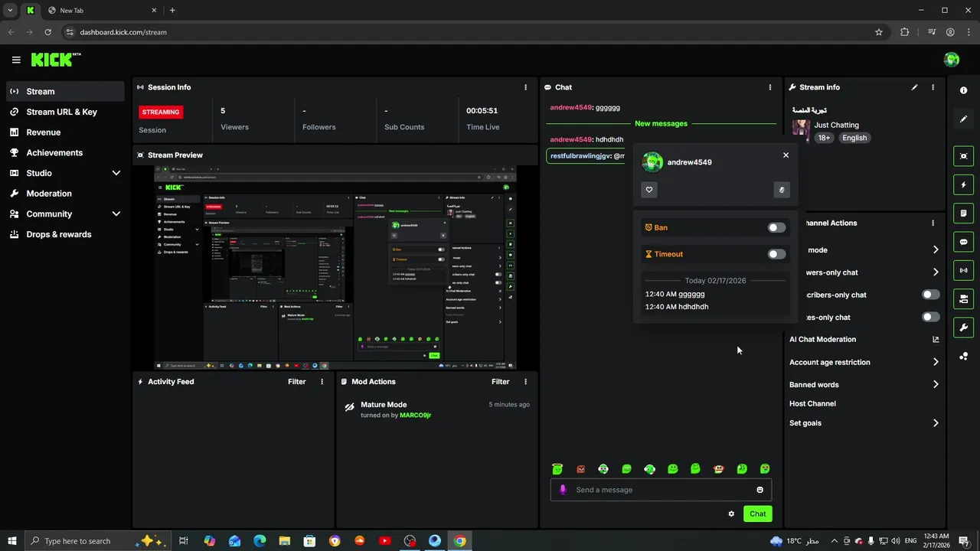Screen dimensions: 980x551
Task: Click restfulbrawlingjgv username in chat
Action: pos(580,156)
